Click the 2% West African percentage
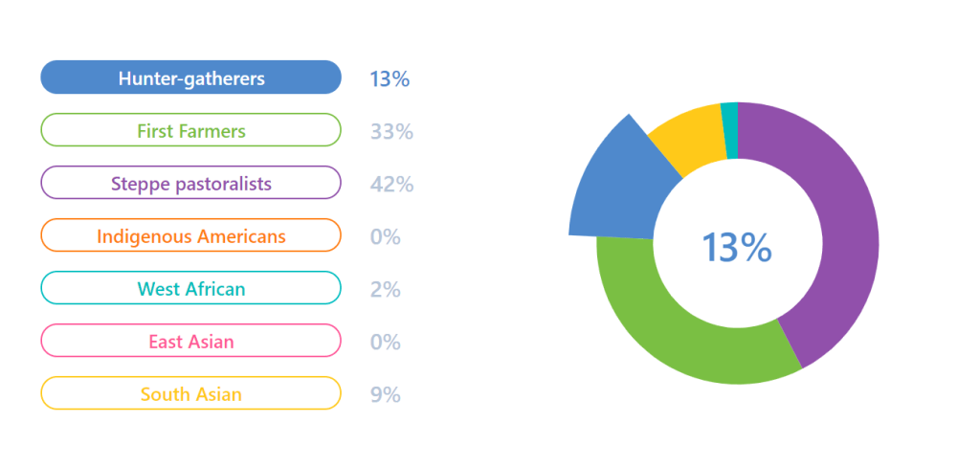Viewport: 980px width, 467px height. coord(385,289)
